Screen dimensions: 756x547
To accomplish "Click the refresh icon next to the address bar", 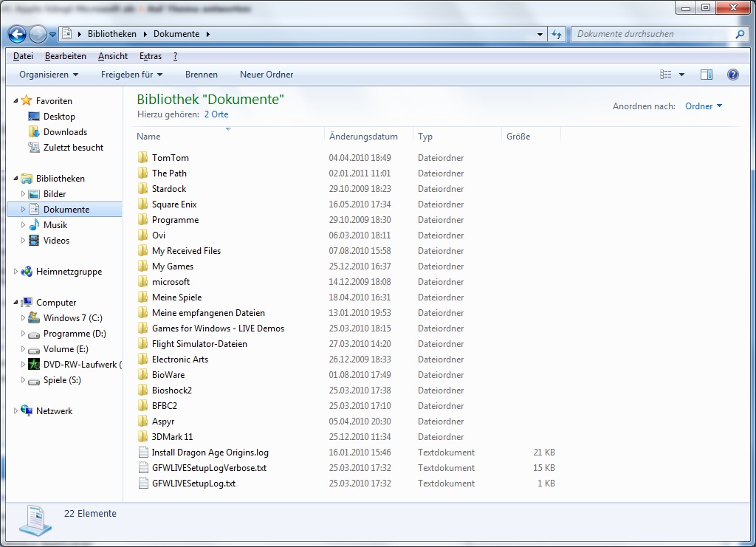I will point(557,34).
